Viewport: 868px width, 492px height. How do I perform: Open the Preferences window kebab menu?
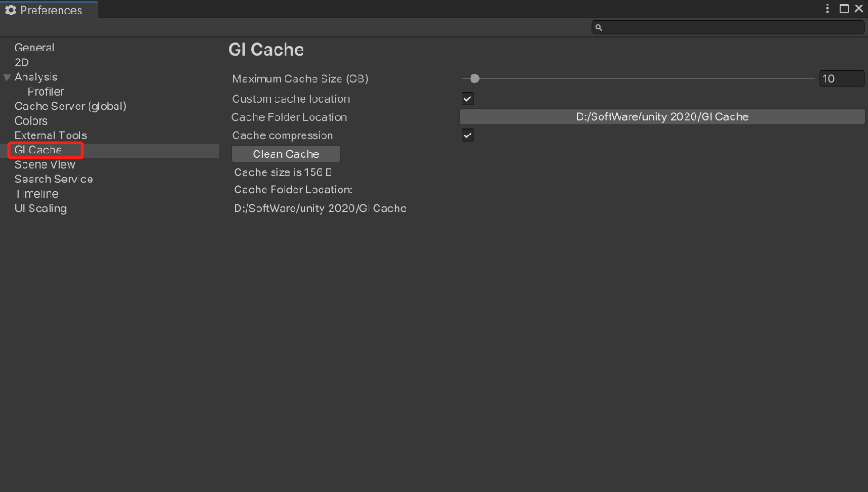click(827, 8)
